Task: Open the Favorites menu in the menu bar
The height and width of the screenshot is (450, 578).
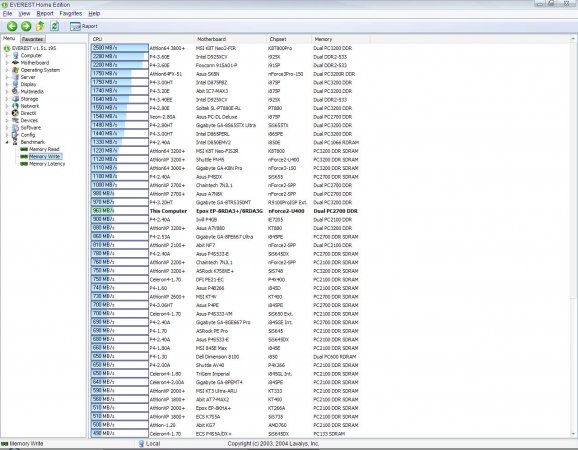Action: (70, 14)
